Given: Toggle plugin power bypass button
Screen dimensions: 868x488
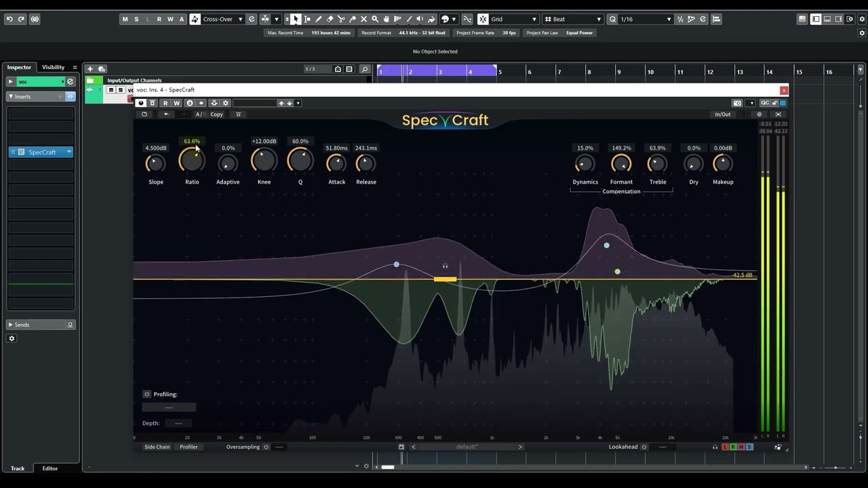Looking at the screenshot, I should click(140, 103).
